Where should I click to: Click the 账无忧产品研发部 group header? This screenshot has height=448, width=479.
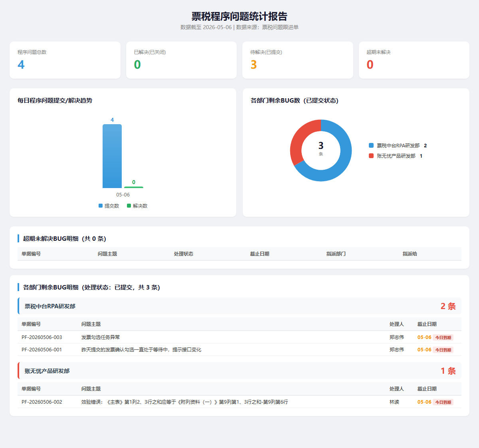pos(239,371)
